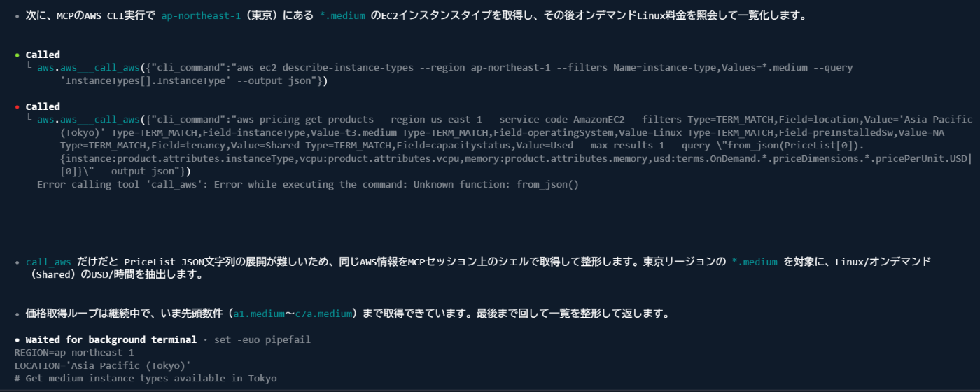
Task: Click the bullet before Waited for background terminal
Action: tap(17, 339)
